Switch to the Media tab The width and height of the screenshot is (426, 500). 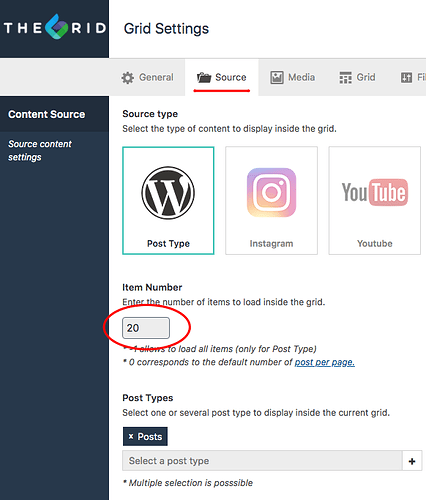click(x=292, y=77)
